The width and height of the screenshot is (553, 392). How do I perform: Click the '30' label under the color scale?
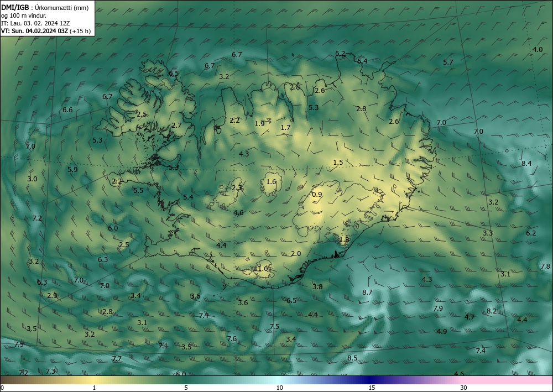coord(464,388)
